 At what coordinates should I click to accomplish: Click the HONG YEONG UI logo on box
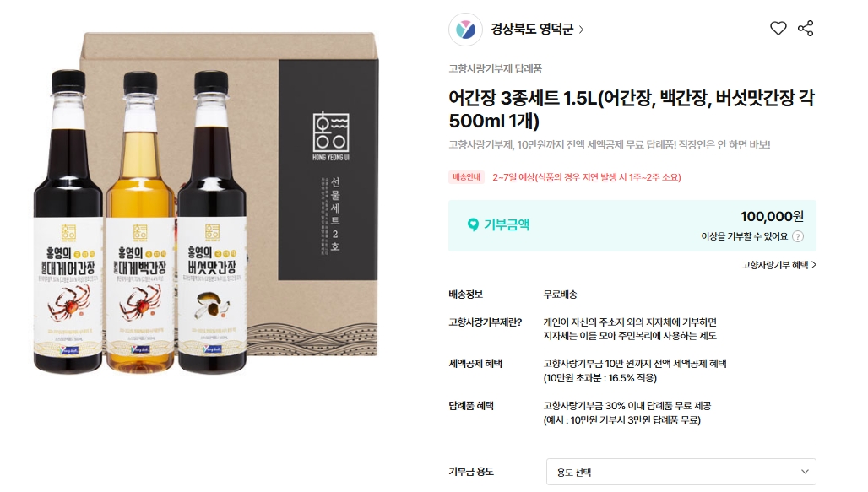pos(330,136)
